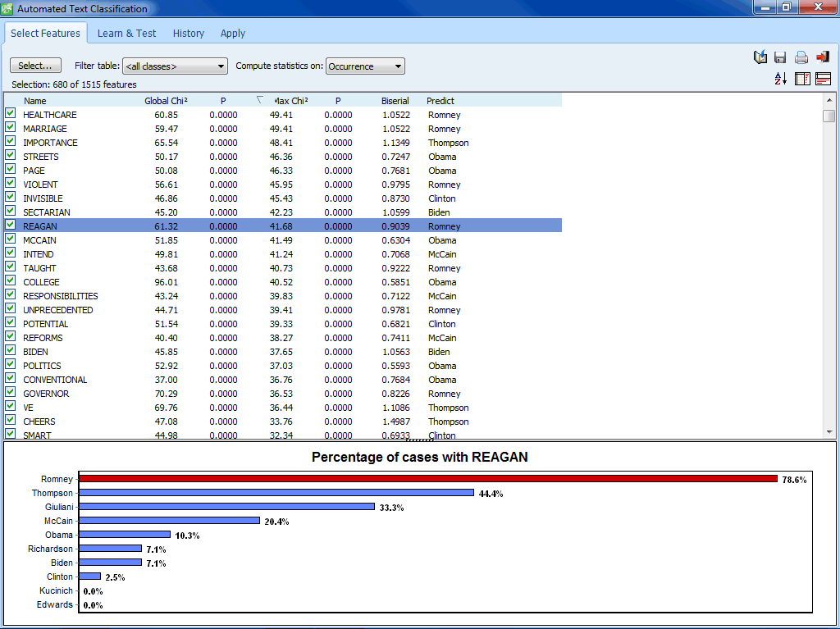This screenshot has height=629, width=840.
Task: Click the open book import icon
Action: 760,57
